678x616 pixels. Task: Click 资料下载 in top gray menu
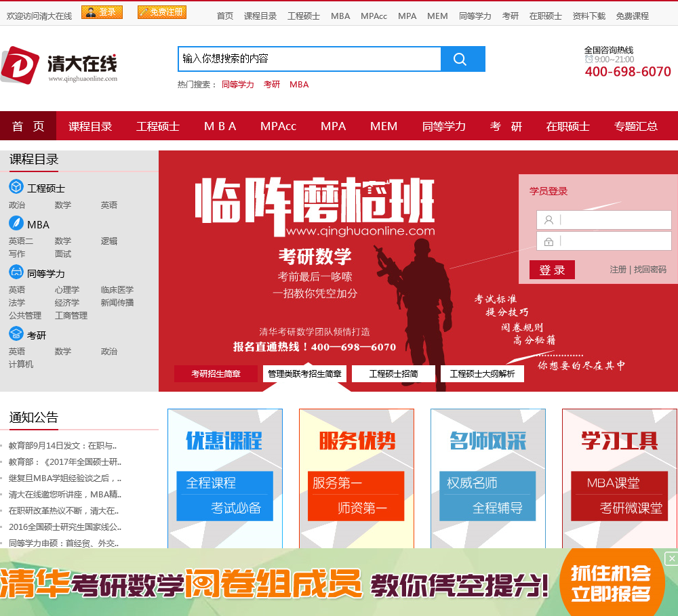click(589, 16)
